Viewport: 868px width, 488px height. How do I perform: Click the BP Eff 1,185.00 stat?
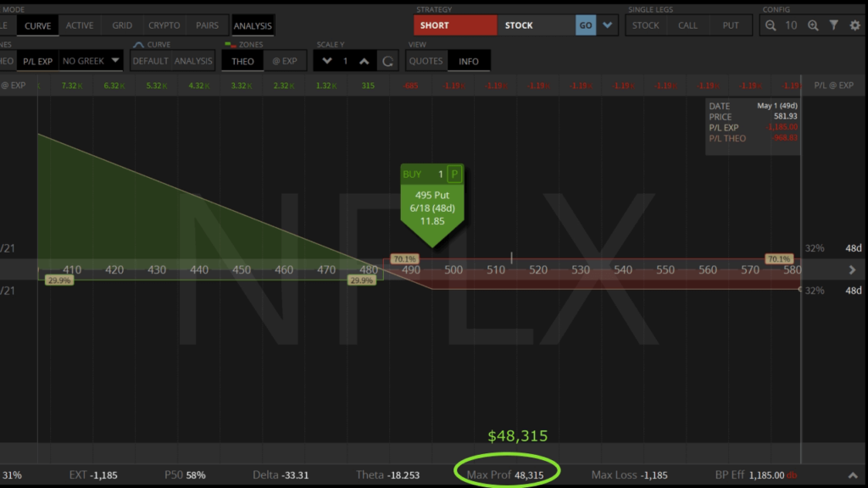point(755,475)
